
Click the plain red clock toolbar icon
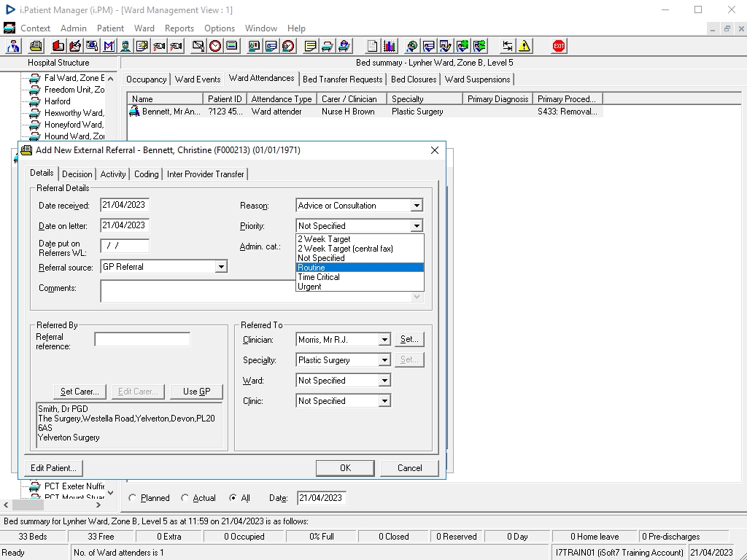tap(215, 46)
